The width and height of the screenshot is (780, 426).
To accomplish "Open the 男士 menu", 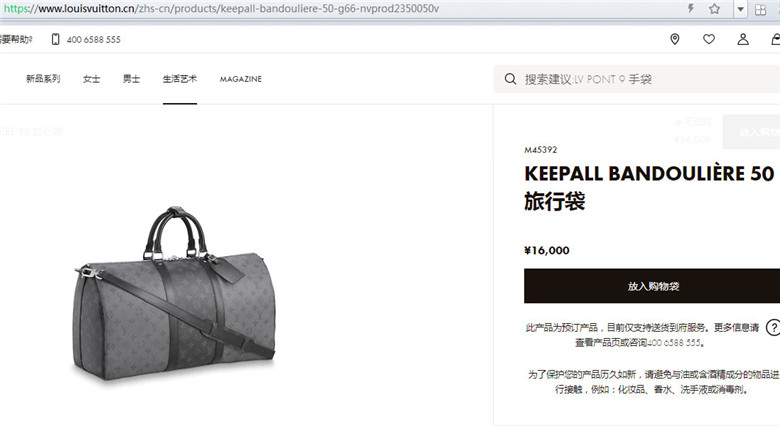I will [131, 79].
